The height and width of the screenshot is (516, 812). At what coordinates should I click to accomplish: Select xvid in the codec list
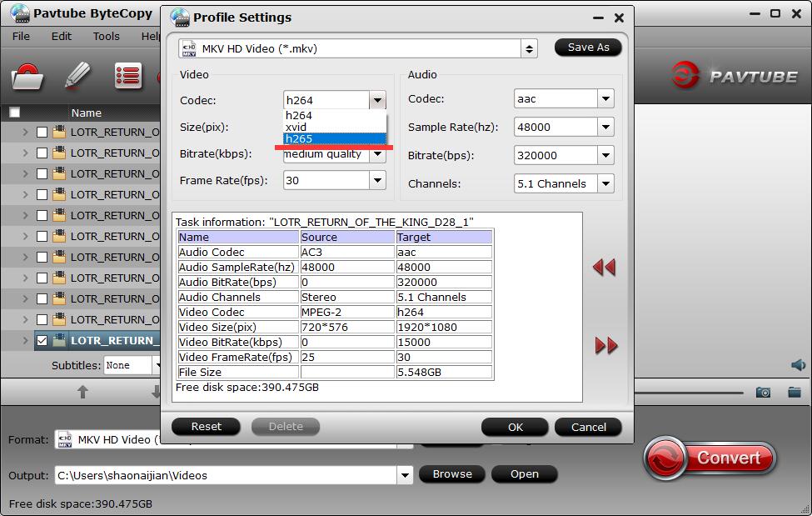(x=335, y=127)
